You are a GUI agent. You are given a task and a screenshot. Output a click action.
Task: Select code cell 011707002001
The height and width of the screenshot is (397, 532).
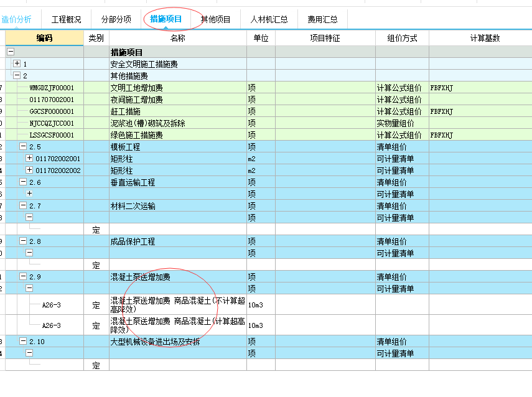(x=52, y=100)
